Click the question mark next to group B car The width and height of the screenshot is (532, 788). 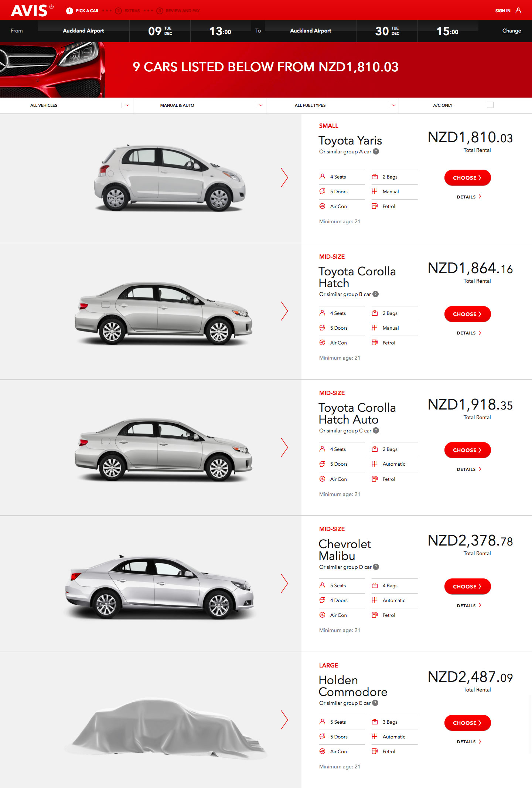coord(375,294)
